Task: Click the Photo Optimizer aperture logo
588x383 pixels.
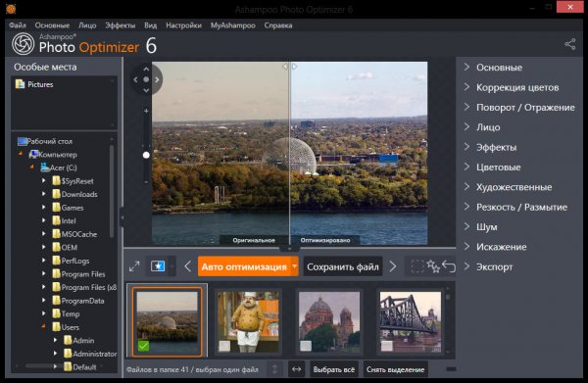Action: 23,44
